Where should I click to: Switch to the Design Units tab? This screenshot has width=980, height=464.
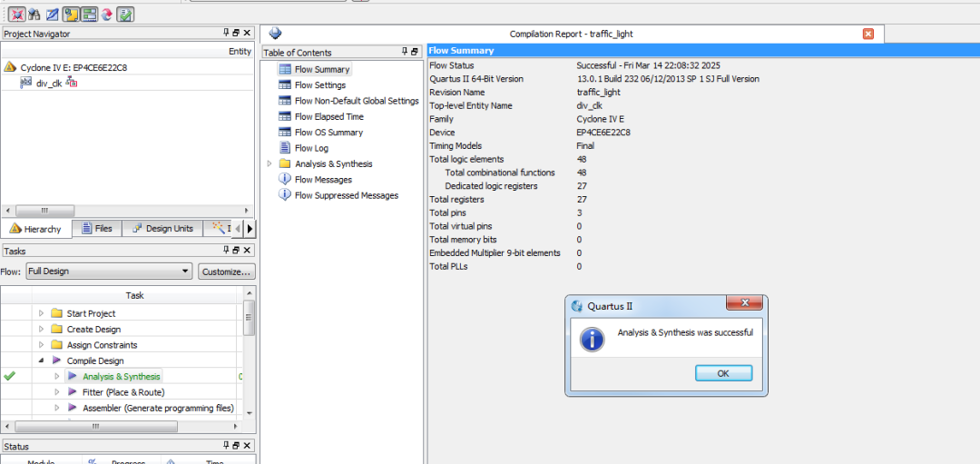[x=162, y=228]
